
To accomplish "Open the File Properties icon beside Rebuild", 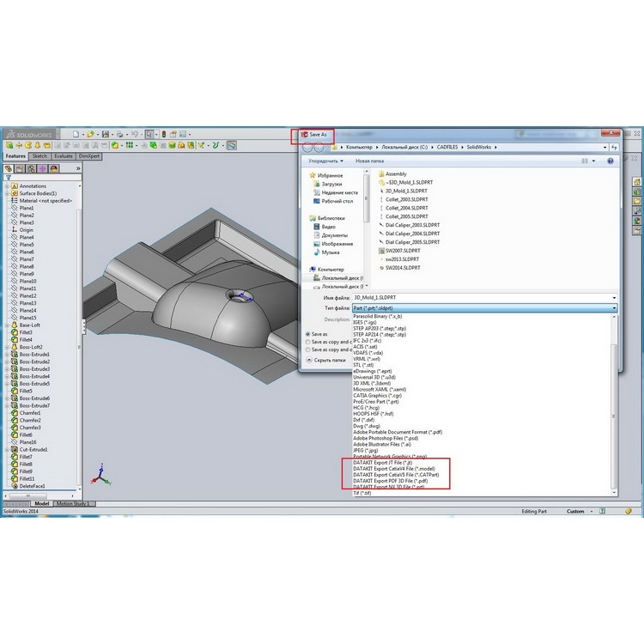I will [173, 134].
